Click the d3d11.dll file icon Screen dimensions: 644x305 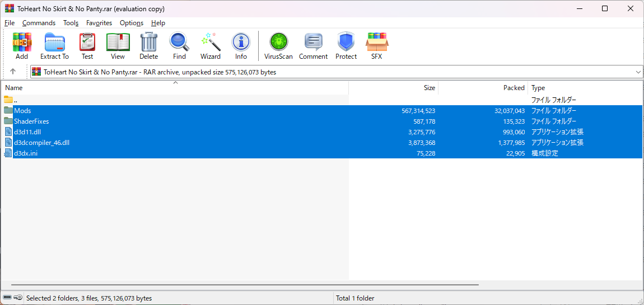(x=8, y=132)
